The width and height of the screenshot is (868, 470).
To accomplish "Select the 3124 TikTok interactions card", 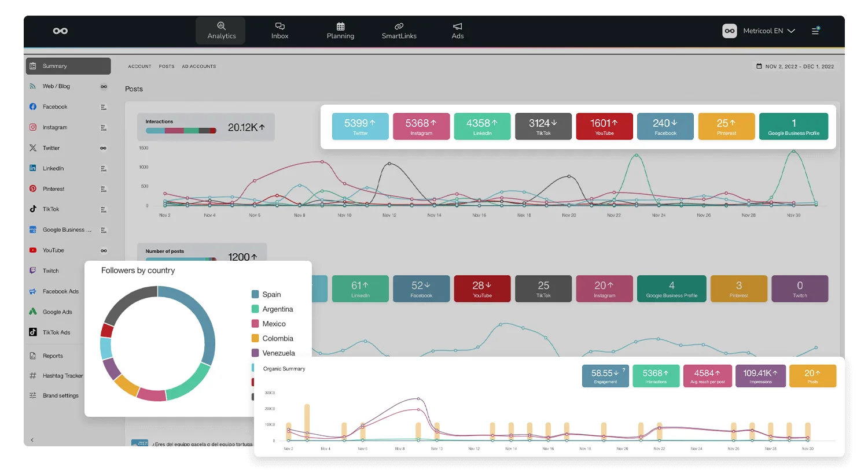I will coord(543,127).
